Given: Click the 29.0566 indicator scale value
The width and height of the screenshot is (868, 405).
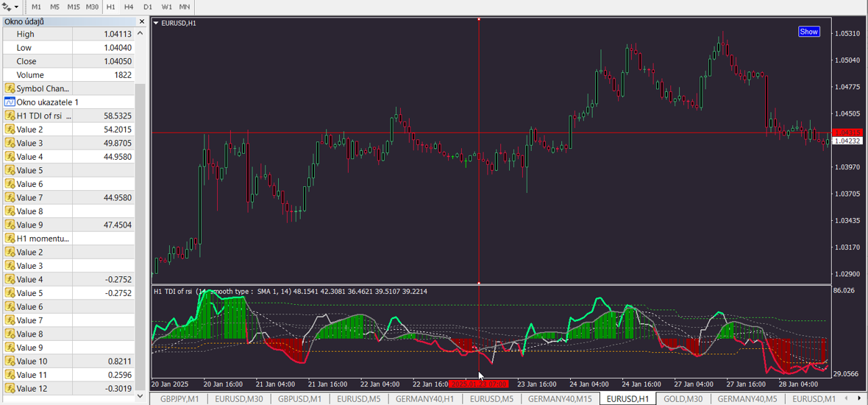Looking at the screenshot, I should (847, 374).
